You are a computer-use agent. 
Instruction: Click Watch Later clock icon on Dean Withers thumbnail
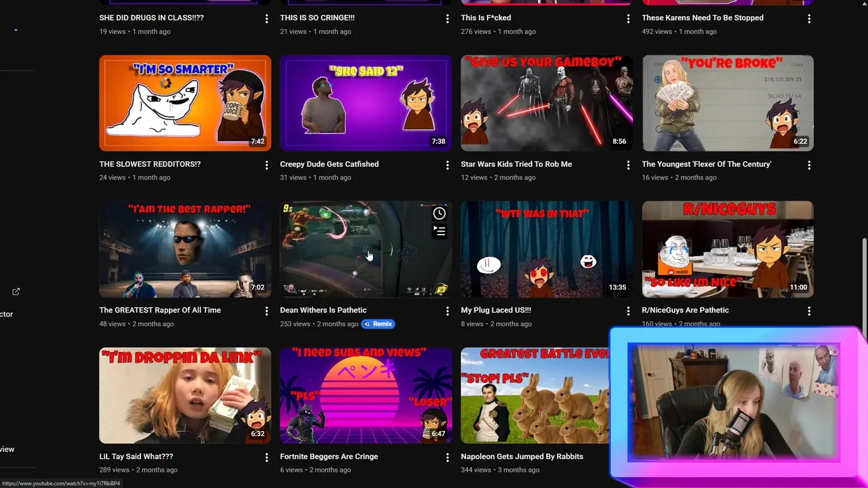(x=439, y=213)
